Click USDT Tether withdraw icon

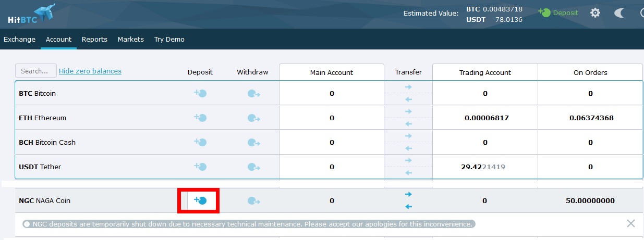(x=253, y=167)
